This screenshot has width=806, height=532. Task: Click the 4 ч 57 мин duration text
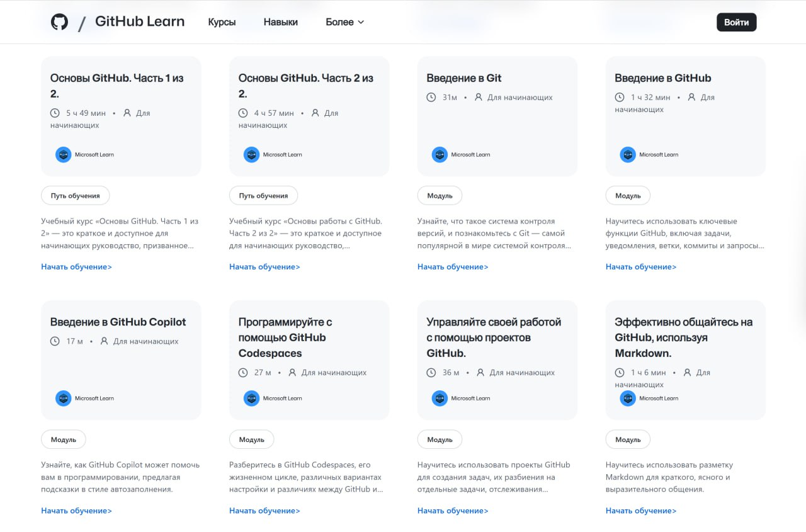tap(274, 113)
